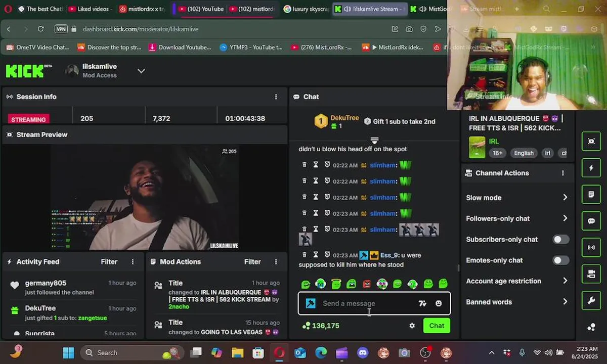The width and height of the screenshot is (607, 364).
Task: Open Mod Actions options menu
Action: (276, 262)
